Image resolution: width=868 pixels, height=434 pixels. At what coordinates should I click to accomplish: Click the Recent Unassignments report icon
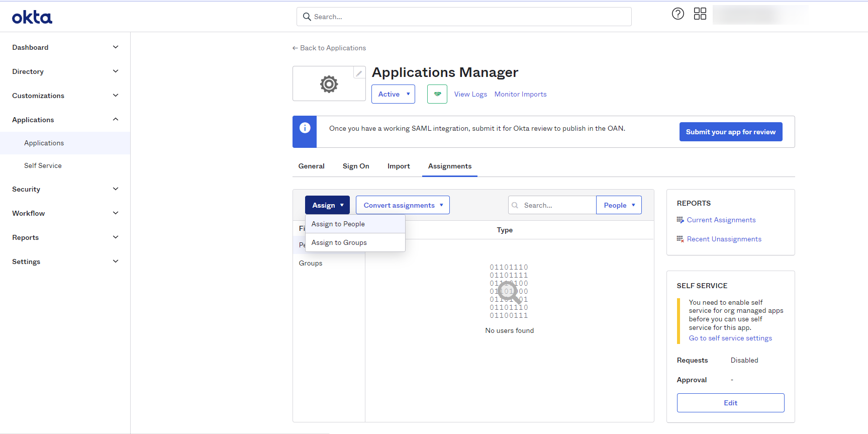click(x=680, y=239)
